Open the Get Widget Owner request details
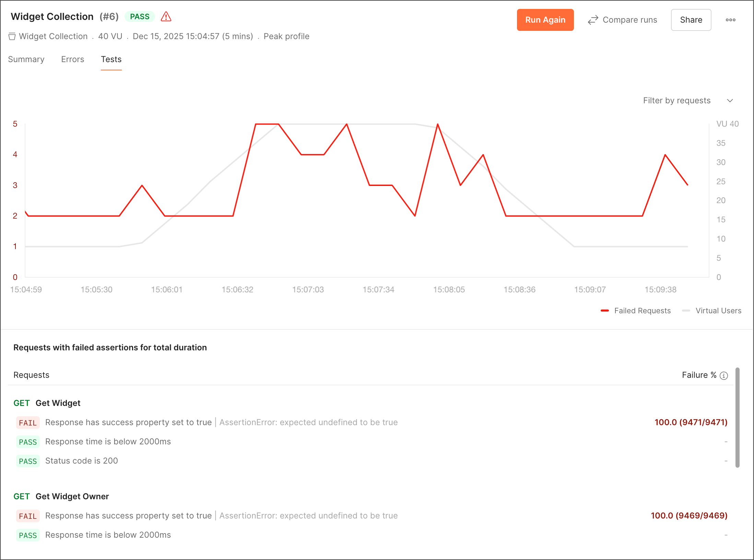 [x=72, y=496]
